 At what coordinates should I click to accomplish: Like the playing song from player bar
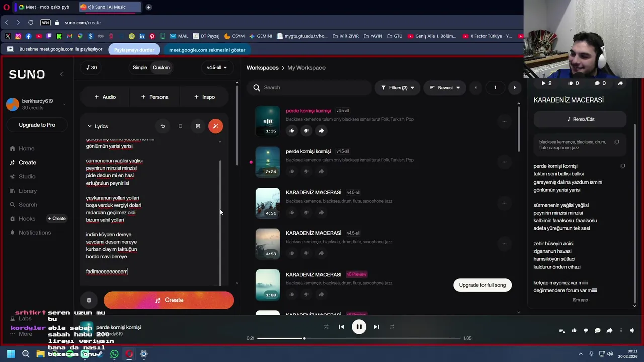pyautogui.click(x=574, y=330)
